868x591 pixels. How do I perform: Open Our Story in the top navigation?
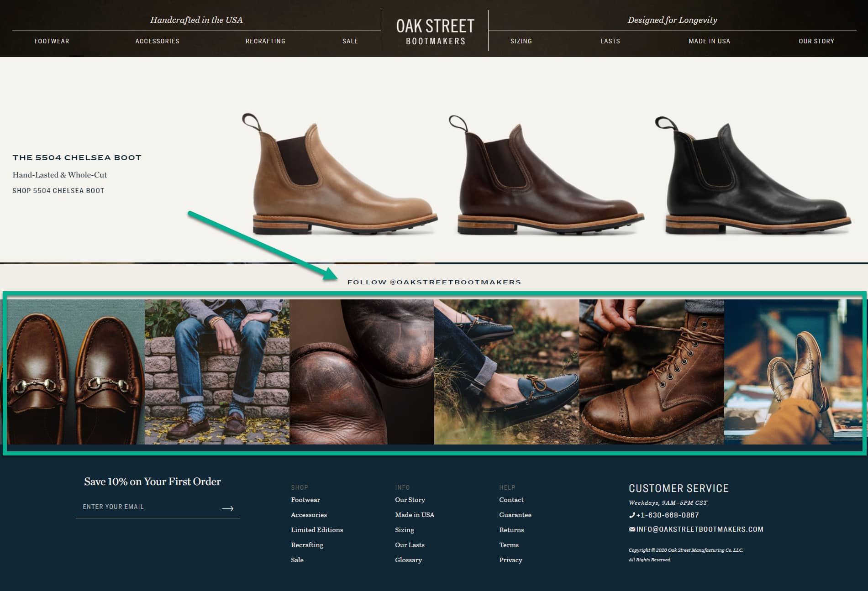pyautogui.click(x=816, y=41)
